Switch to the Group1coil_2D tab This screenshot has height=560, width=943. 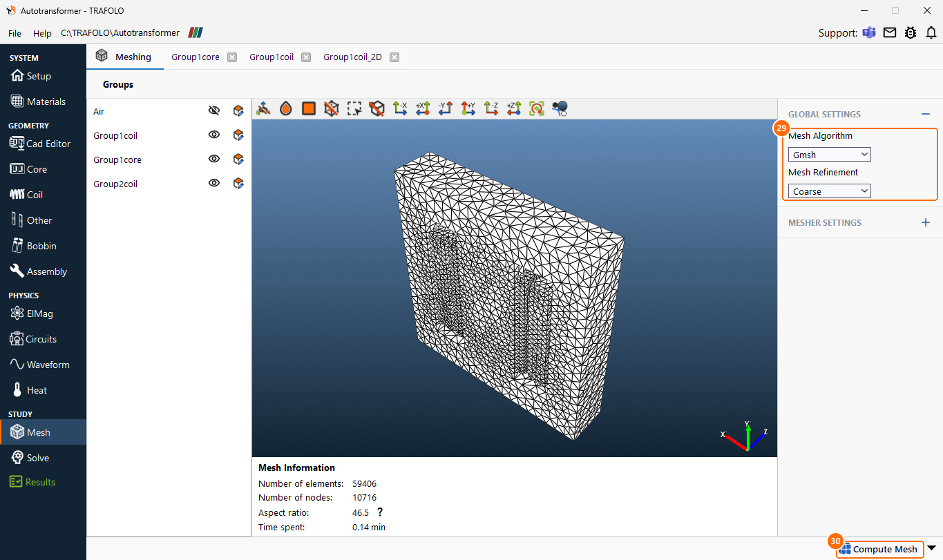(352, 57)
